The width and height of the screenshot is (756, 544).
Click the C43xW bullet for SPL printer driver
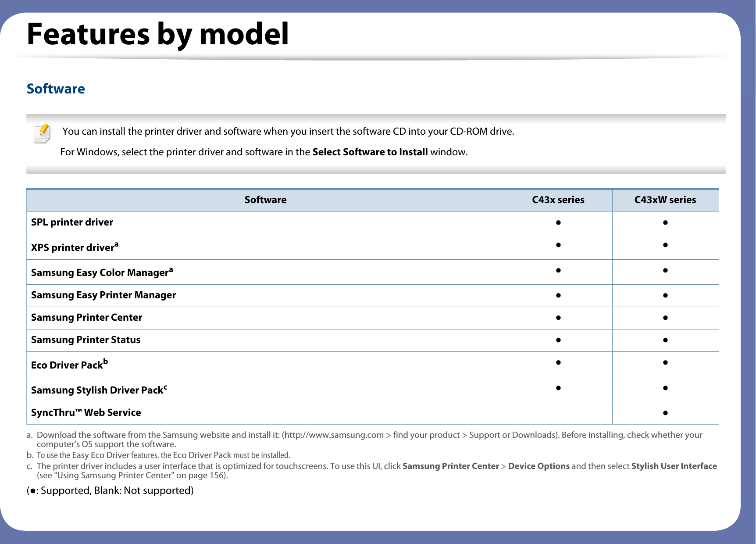pos(665,222)
